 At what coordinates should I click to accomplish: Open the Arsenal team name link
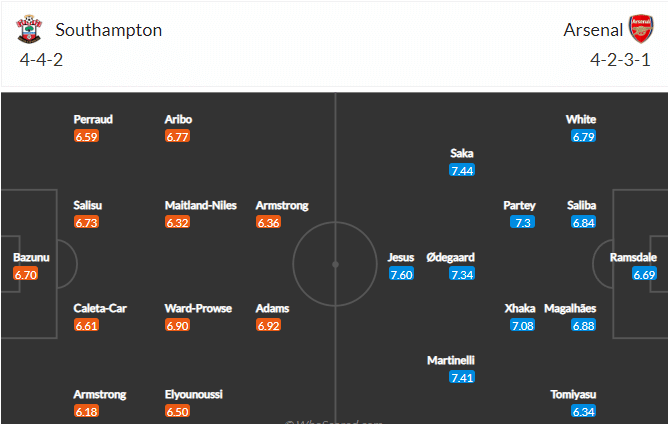[x=593, y=30]
